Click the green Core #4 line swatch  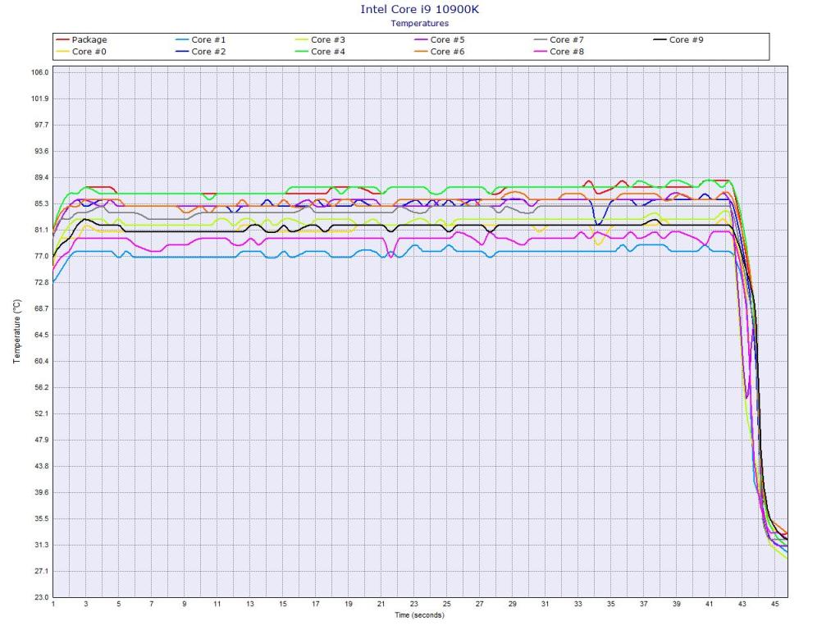point(301,52)
